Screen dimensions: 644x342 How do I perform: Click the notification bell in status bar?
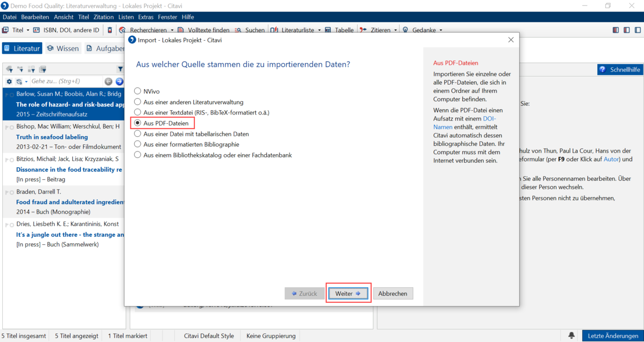click(571, 336)
